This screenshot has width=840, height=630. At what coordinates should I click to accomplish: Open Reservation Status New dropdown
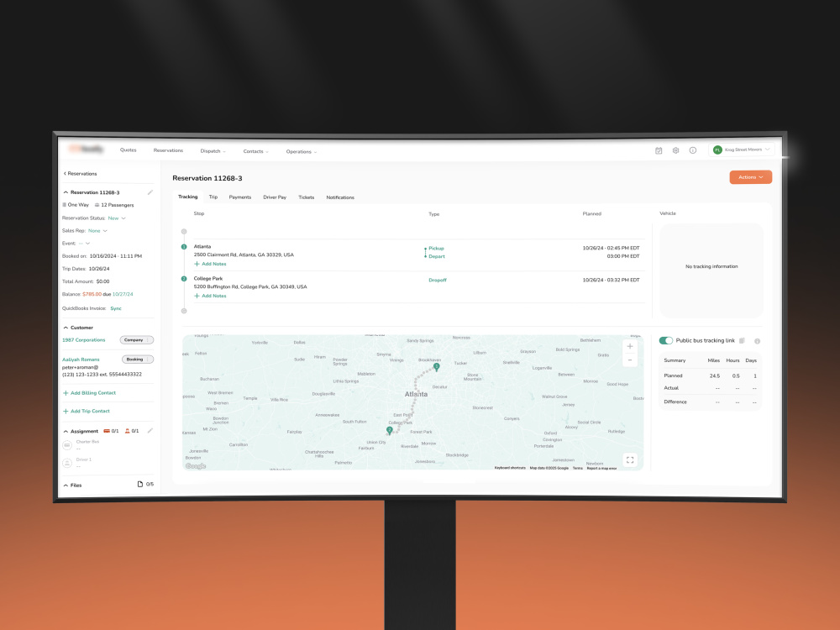click(x=117, y=218)
